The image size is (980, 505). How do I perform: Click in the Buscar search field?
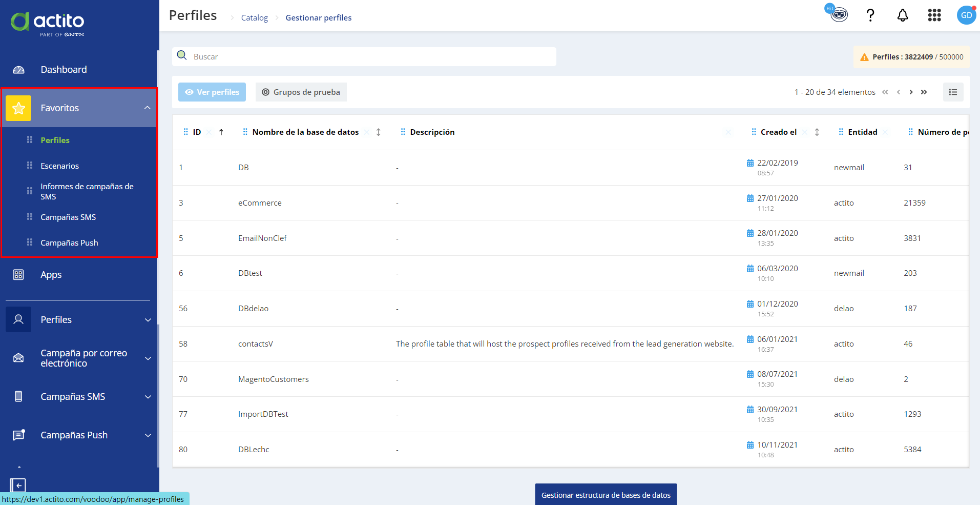[364, 56]
